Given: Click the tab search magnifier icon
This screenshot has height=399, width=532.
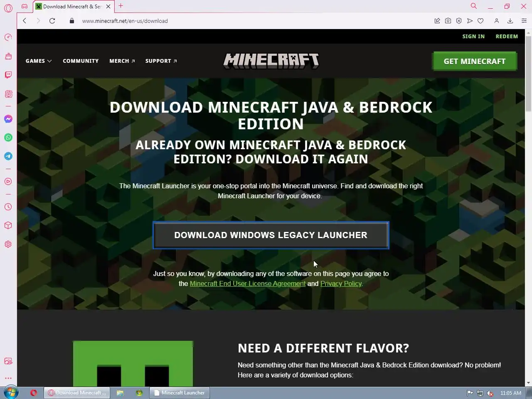Looking at the screenshot, I should (x=473, y=6).
